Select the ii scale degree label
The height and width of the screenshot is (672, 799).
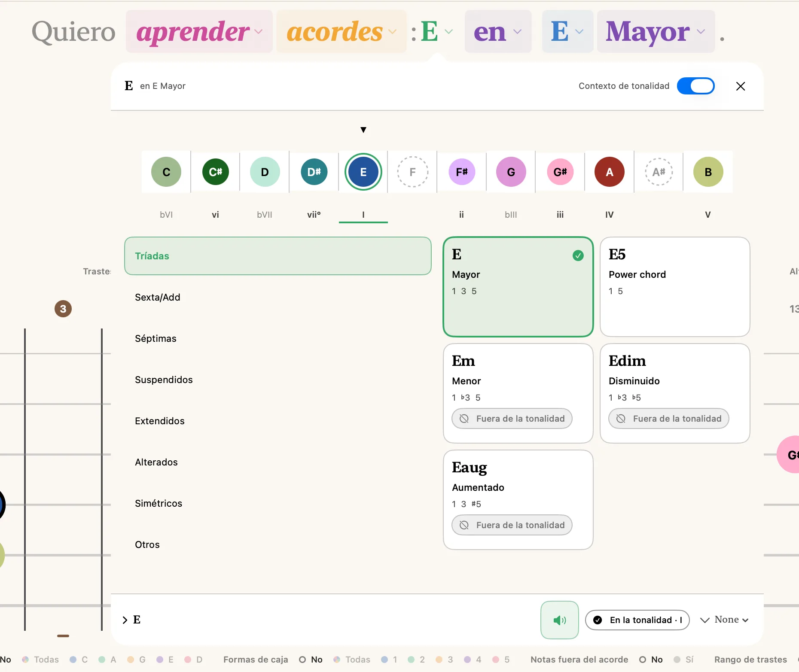(x=461, y=215)
